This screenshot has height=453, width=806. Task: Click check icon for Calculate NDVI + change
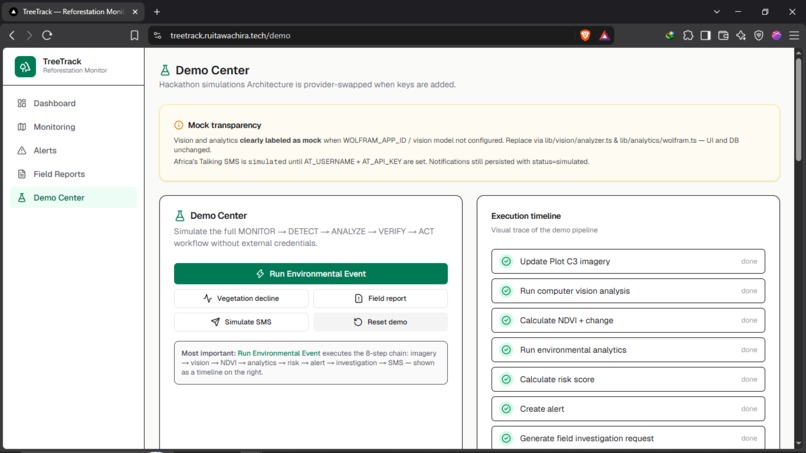[x=506, y=320]
